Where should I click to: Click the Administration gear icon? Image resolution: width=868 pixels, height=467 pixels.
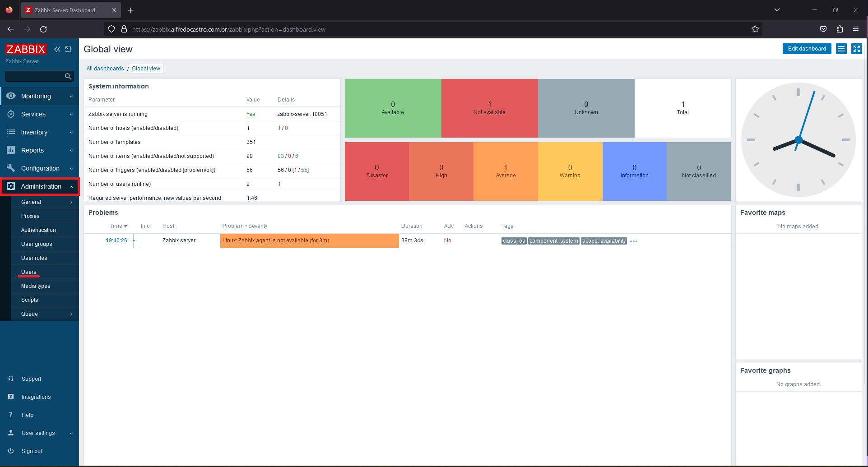point(11,186)
